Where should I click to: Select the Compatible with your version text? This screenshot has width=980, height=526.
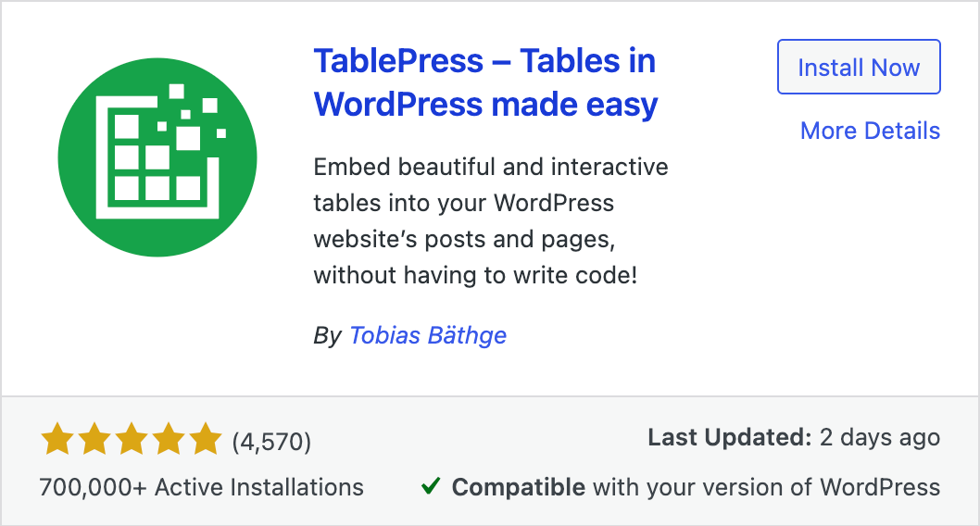(696, 487)
